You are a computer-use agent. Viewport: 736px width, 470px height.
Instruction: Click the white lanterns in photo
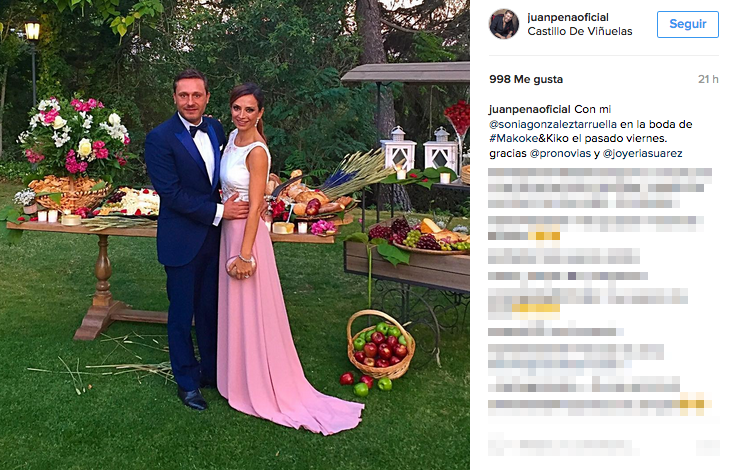tap(419, 149)
